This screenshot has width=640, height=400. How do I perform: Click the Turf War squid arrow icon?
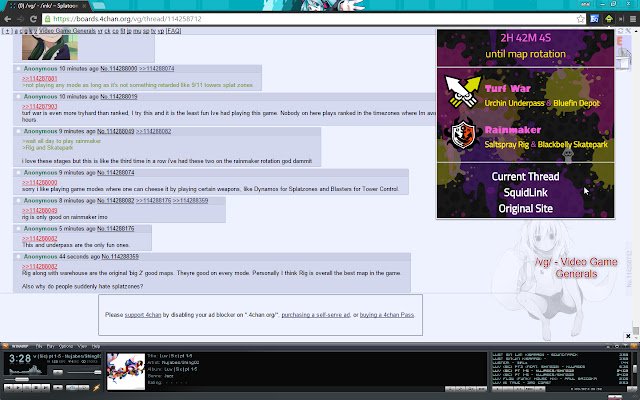(x=463, y=92)
